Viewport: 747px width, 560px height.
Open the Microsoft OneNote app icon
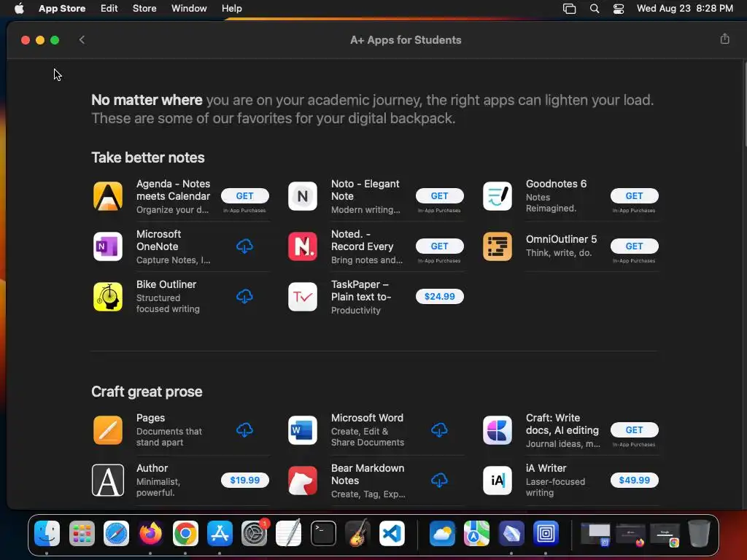pyautogui.click(x=108, y=246)
